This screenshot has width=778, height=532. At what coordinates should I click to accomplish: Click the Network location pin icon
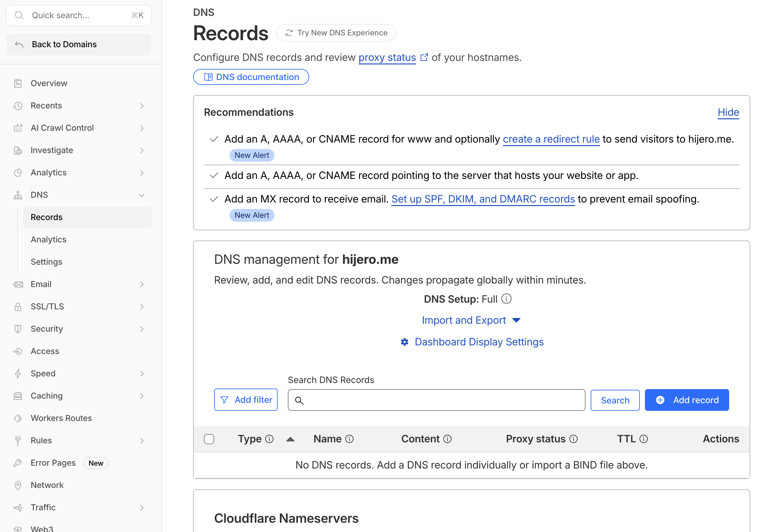point(18,485)
